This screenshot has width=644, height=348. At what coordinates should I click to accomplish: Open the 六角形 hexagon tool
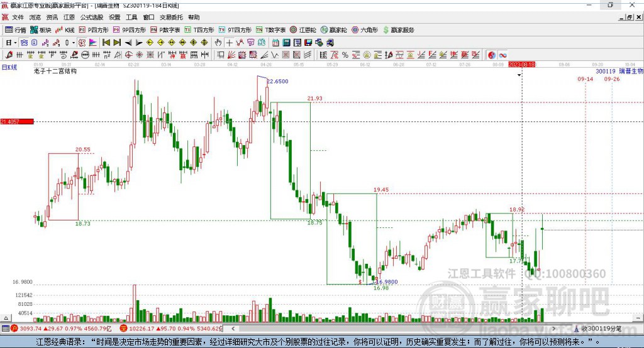[365, 30]
